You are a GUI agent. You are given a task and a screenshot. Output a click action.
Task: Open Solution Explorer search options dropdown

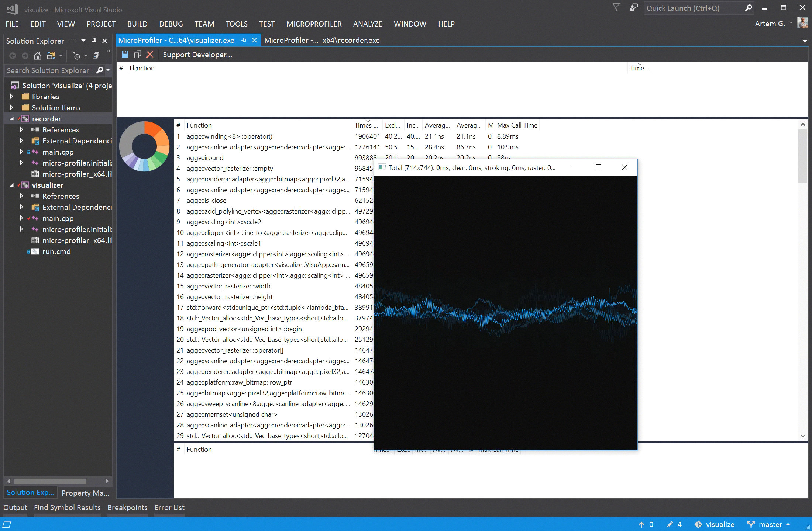coord(108,70)
